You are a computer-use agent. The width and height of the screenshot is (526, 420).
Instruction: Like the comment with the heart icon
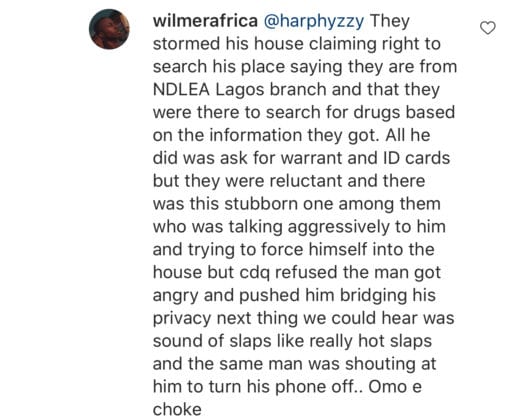click(x=487, y=28)
